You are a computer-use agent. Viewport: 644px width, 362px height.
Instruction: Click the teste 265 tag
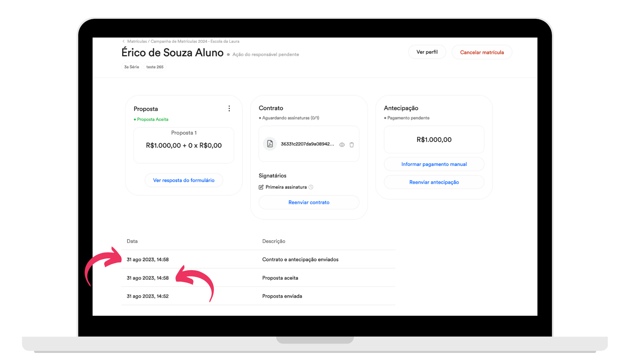pyautogui.click(x=155, y=67)
